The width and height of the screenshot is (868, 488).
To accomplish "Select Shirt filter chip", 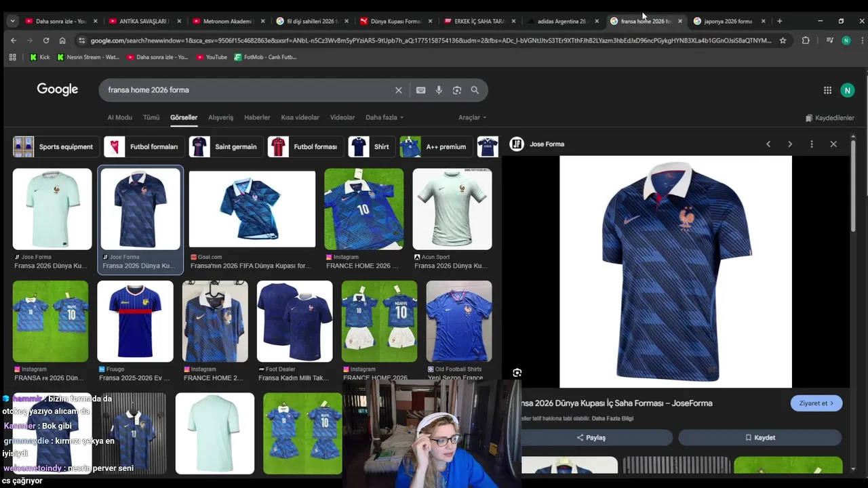I will (x=372, y=146).
